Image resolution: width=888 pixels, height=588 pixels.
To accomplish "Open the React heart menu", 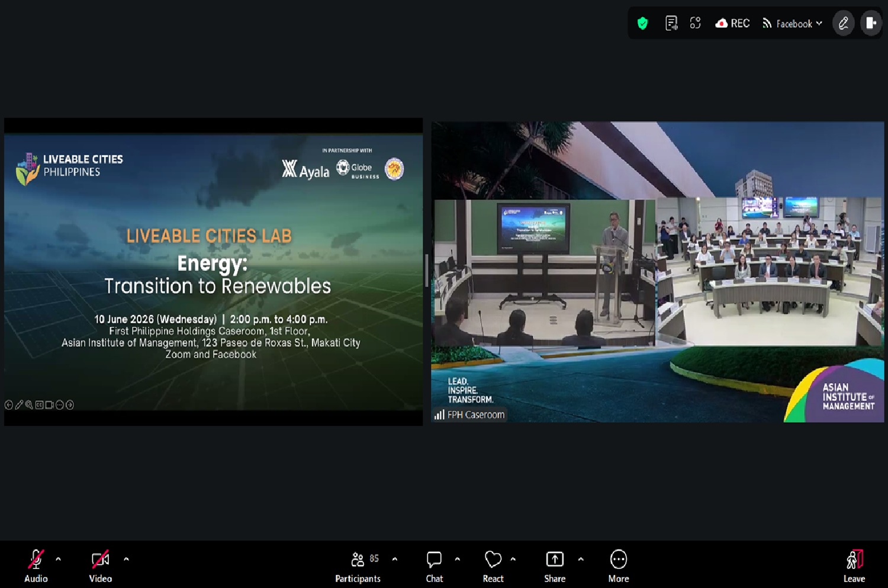I will (x=493, y=565).
